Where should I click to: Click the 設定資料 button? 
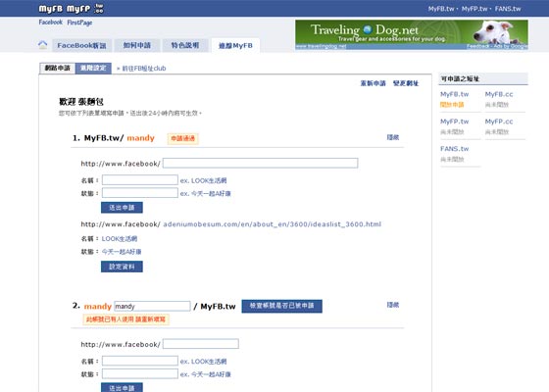[122, 267]
